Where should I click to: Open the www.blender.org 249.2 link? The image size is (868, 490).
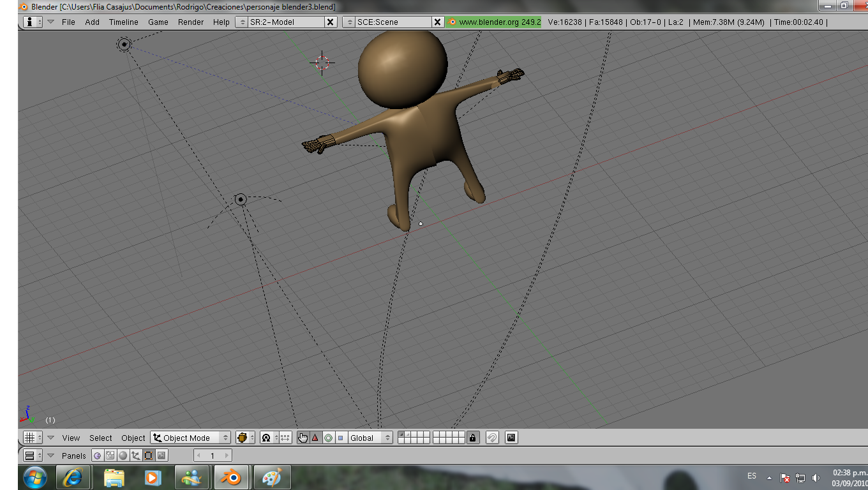[x=494, y=22]
